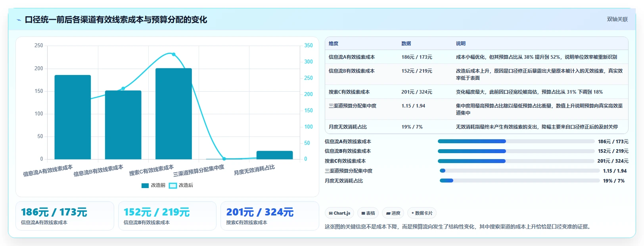The width and height of the screenshot is (644, 246).
Task: Click the Chart.js tag chip
Action: pos(340,213)
